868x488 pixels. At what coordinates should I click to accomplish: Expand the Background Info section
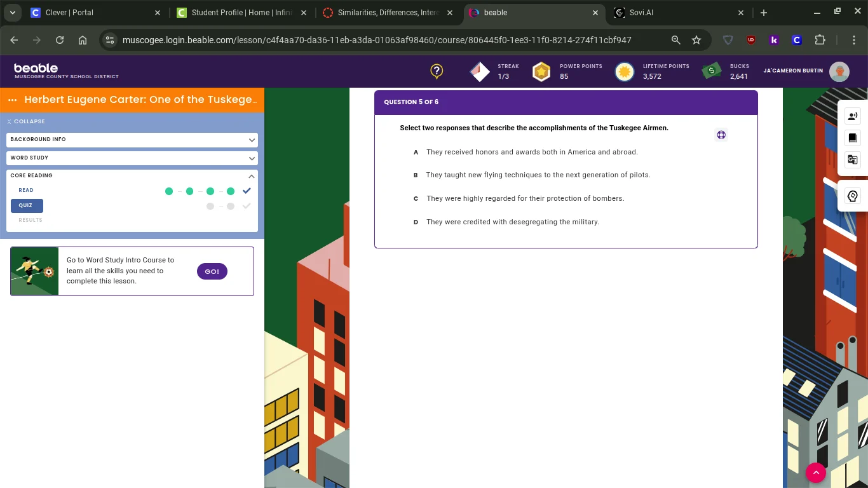[x=132, y=139]
